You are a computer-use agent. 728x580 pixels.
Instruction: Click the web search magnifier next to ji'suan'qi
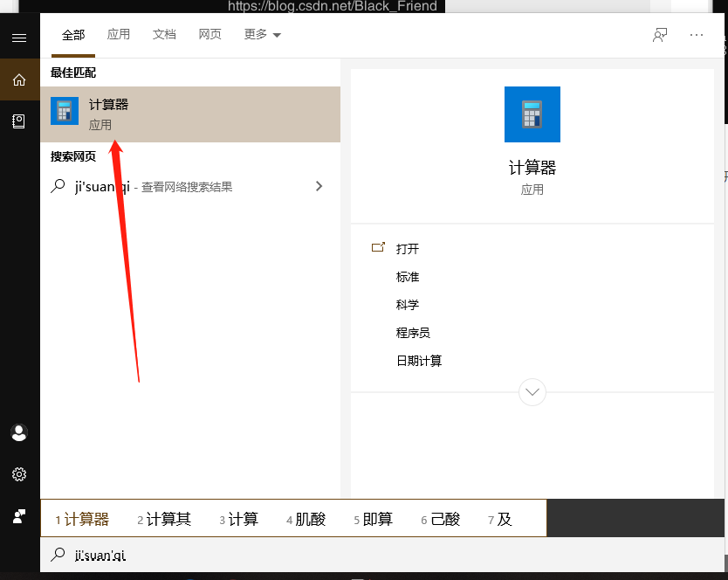58,185
